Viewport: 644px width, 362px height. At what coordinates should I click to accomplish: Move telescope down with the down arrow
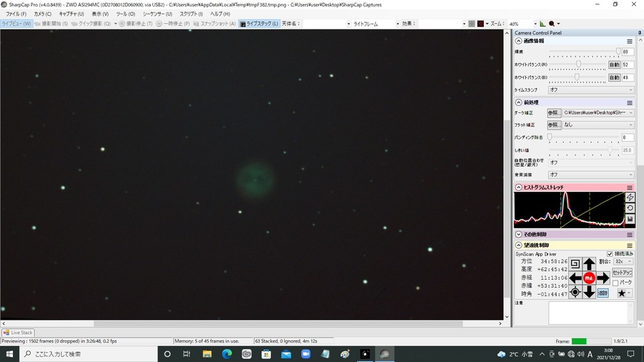[x=590, y=292]
